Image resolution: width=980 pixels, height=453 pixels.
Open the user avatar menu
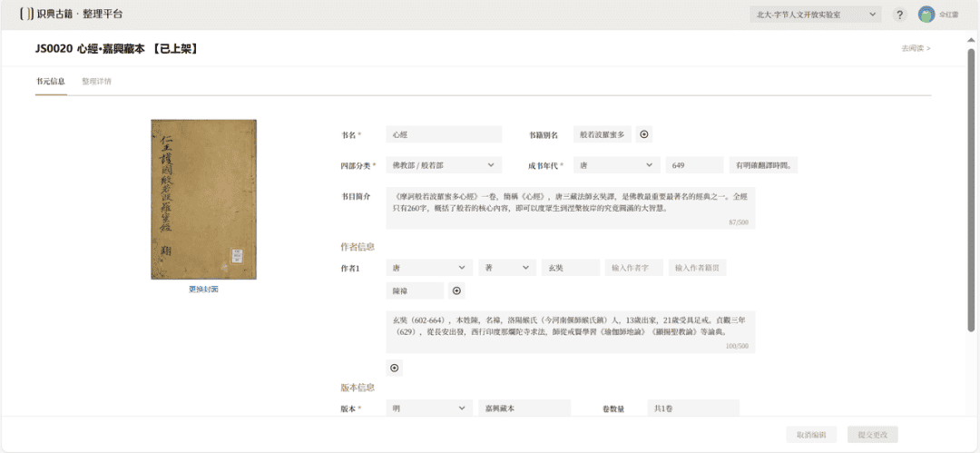click(x=926, y=15)
